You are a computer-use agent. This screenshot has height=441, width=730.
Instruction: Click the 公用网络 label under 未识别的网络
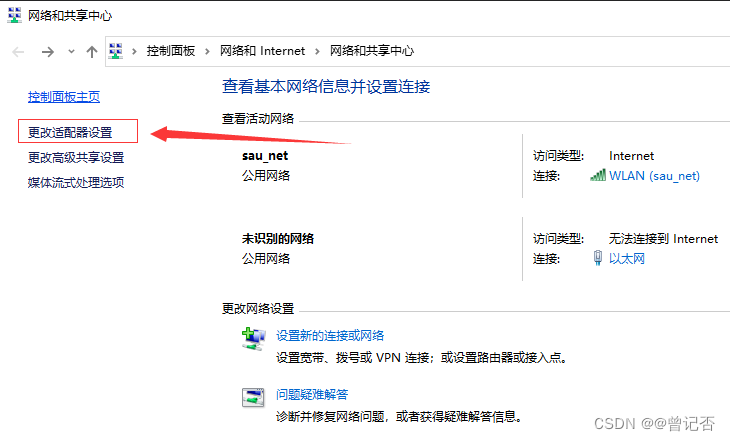266,258
